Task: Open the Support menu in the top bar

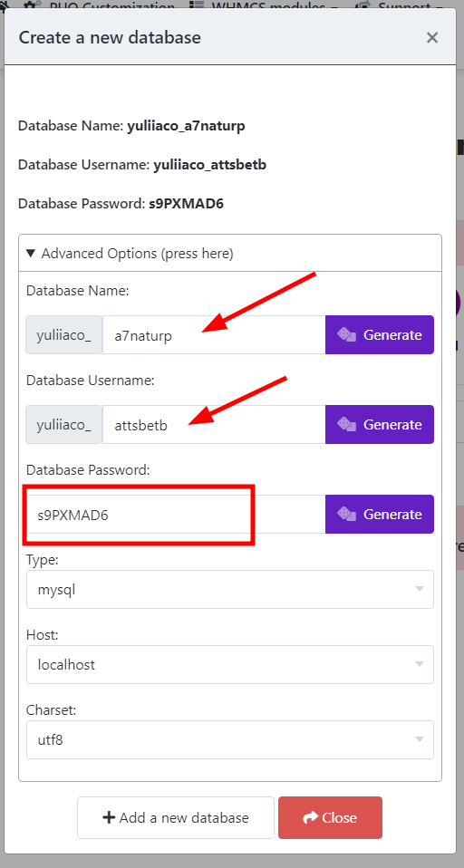Action: pos(400,5)
